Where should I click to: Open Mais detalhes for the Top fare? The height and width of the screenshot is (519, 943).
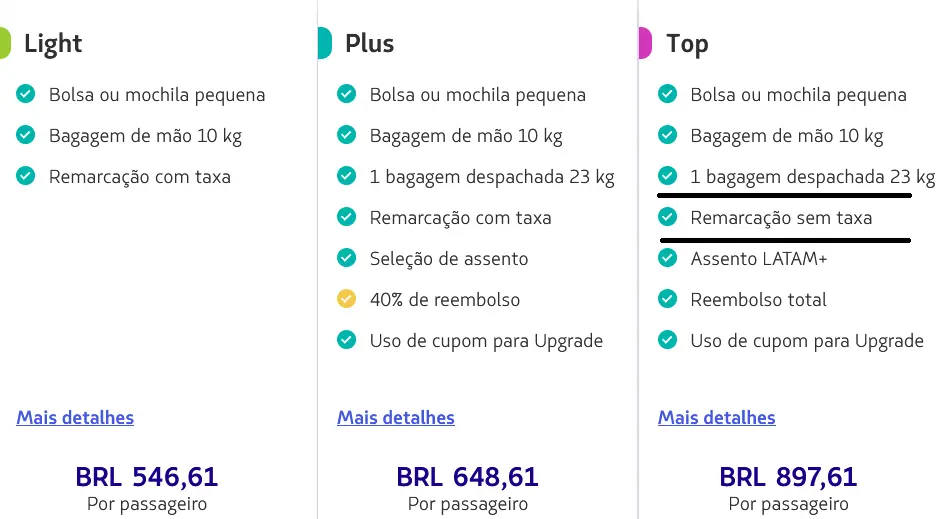716,417
